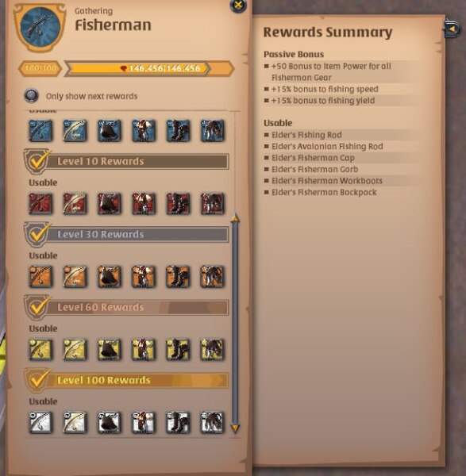Select the Level 60 Rewards header
Image resolution: width=466 pixels, height=476 pixels.
(126, 307)
